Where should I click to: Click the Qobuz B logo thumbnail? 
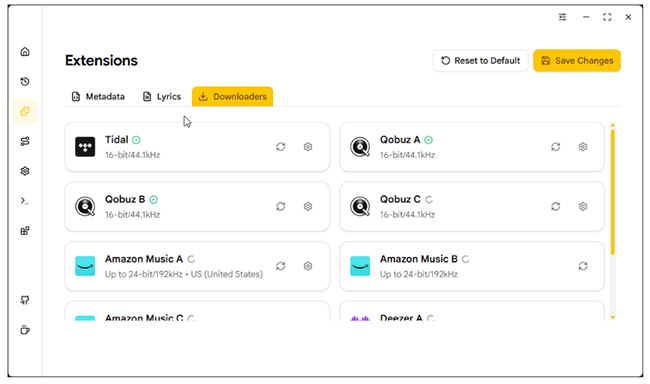[x=85, y=207]
